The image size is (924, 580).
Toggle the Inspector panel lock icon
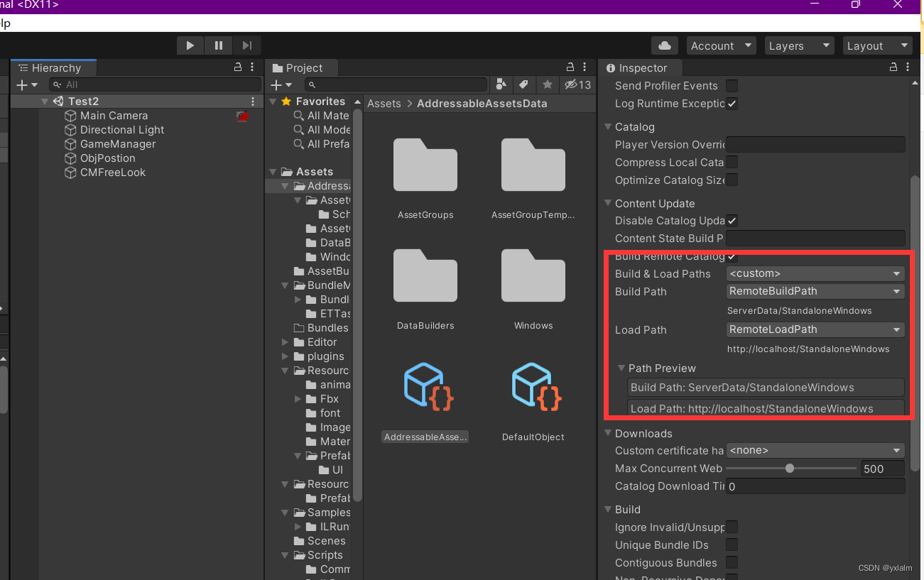(x=893, y=67)
